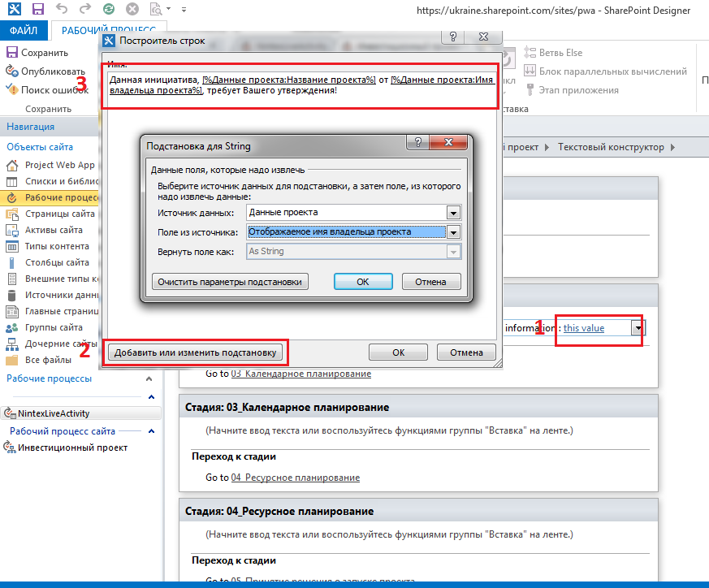
Task: Select stage header 04_Ресурсное планирование
Action: click(x=418, y=512)
